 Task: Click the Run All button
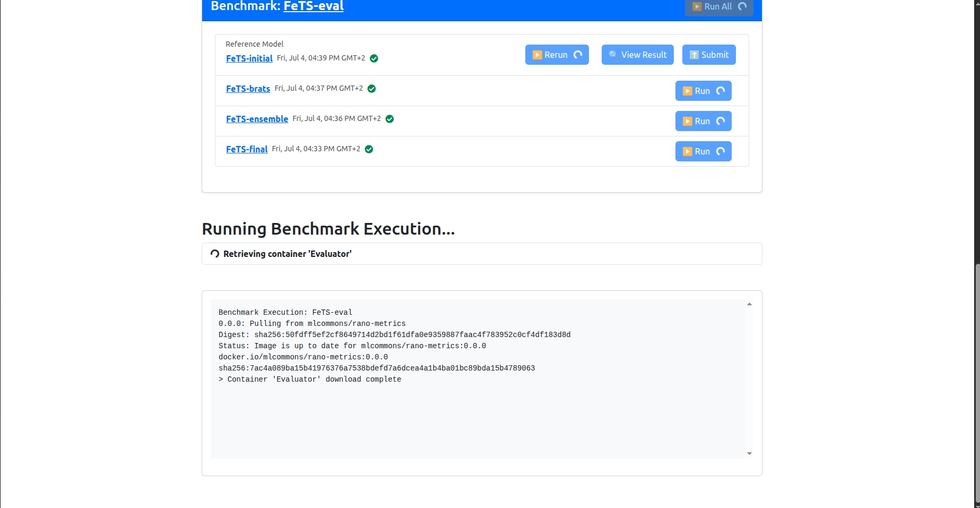click(719, 7)
